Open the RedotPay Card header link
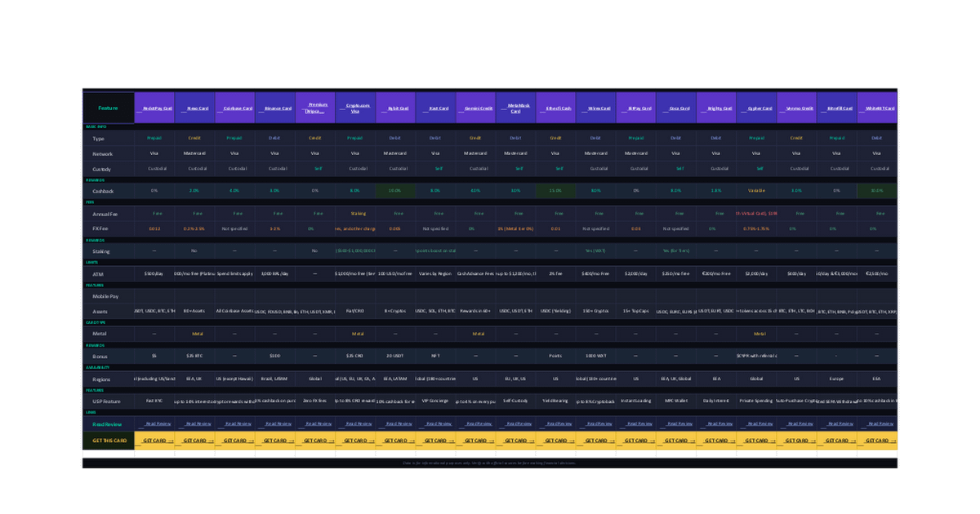 (x=157, y=108)
